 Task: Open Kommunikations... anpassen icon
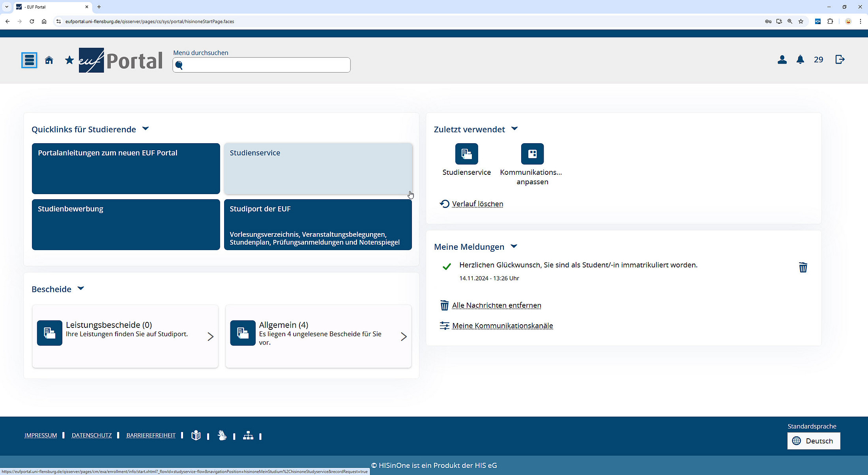(532, 154)
